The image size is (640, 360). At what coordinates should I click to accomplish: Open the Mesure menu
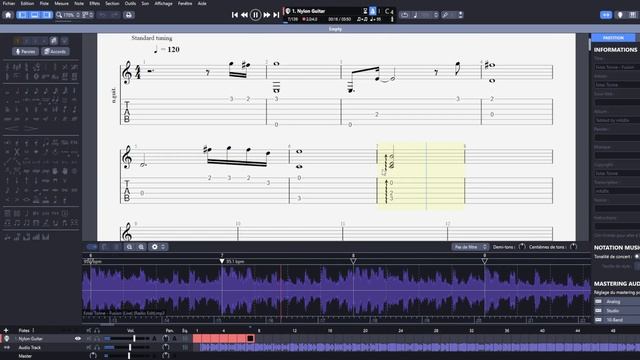pos(62,3)
